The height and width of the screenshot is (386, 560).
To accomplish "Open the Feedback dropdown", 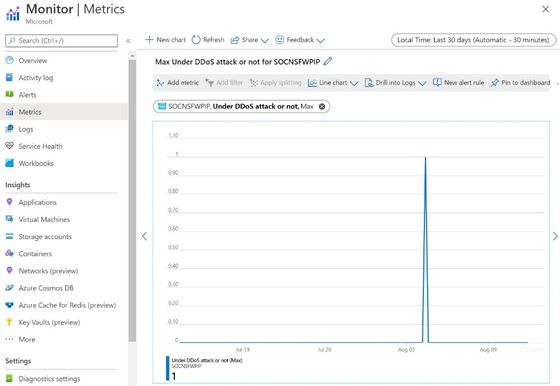I will [x=300, y=40].
